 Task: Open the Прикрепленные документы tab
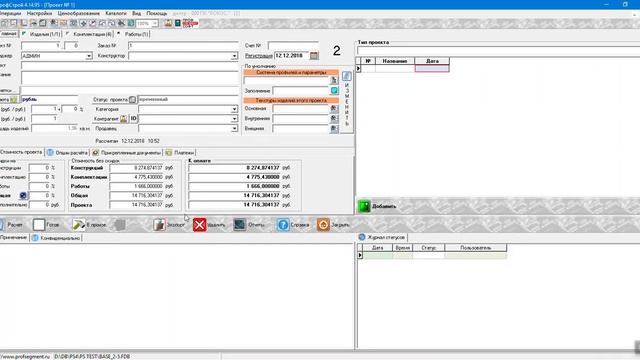127,153
